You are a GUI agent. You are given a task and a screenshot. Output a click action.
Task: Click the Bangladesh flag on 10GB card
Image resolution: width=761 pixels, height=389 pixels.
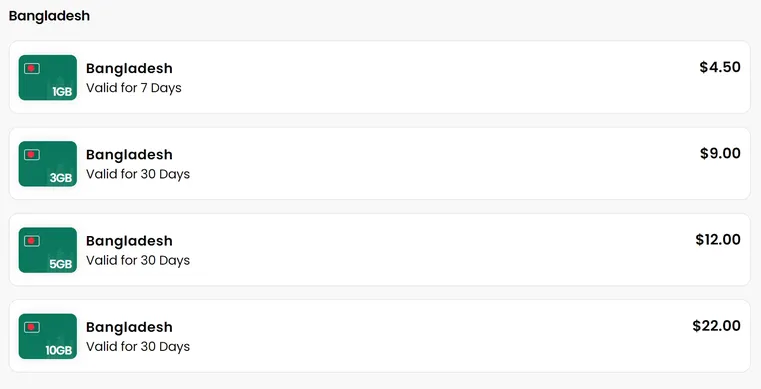click(32, 327)
